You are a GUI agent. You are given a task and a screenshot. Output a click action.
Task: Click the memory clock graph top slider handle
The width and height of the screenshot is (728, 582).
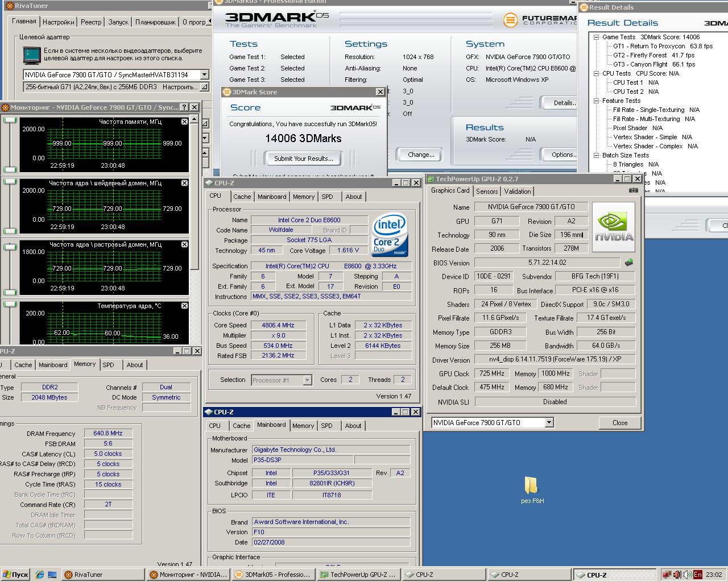tap(10, 119)
